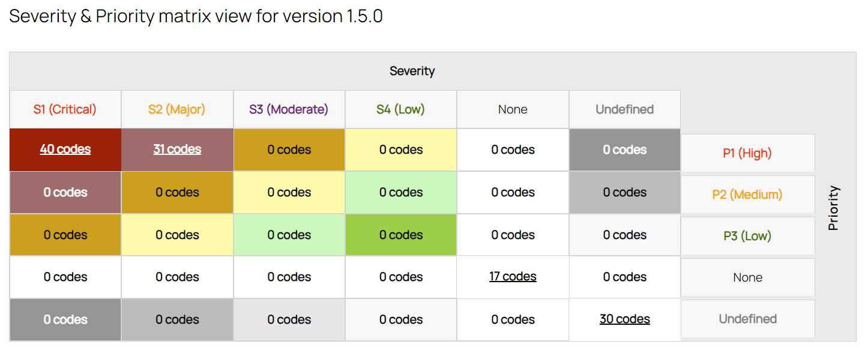Click the S1 (Critical) column header
Image resolution: width=868 pixels, height=350 pixels.
pyautogui.click(x=65, y=109)
